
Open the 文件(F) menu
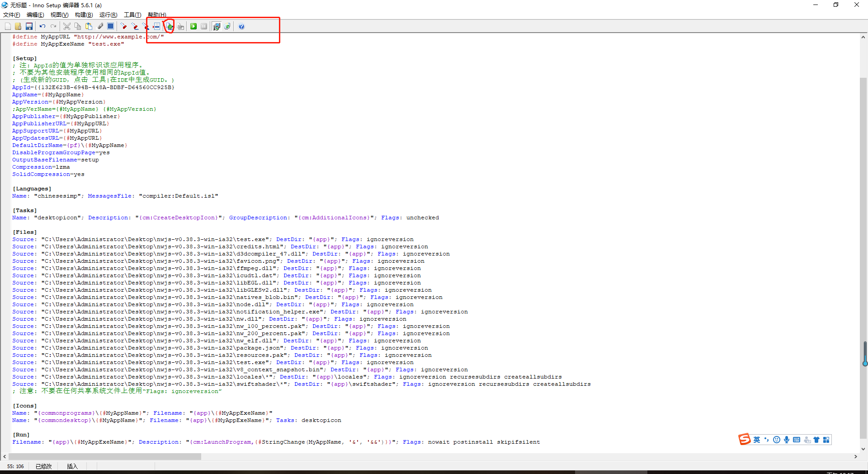pyautogui.click(x=12, y=15)
